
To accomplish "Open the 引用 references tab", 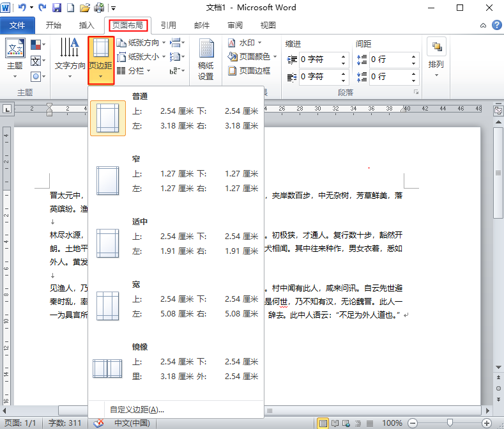I will (x=168, y=26).
